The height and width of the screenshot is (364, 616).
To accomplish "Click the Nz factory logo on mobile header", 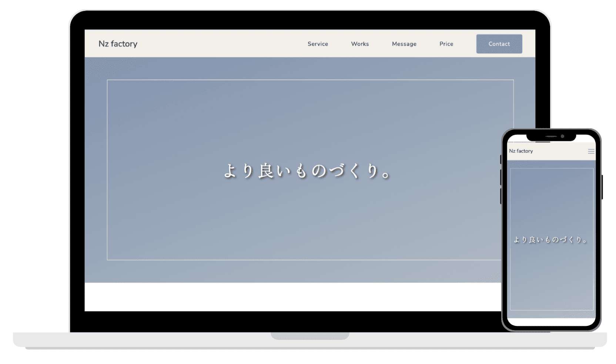I will pyautogui.click(x=521, y=151).
